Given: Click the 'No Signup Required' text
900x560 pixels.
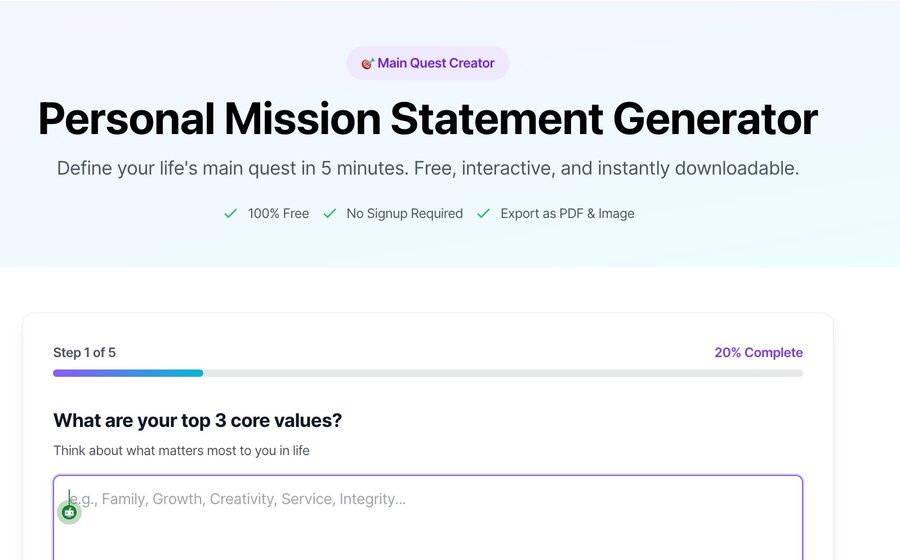Looking at the screenshot, I should (x=405, y=213).
